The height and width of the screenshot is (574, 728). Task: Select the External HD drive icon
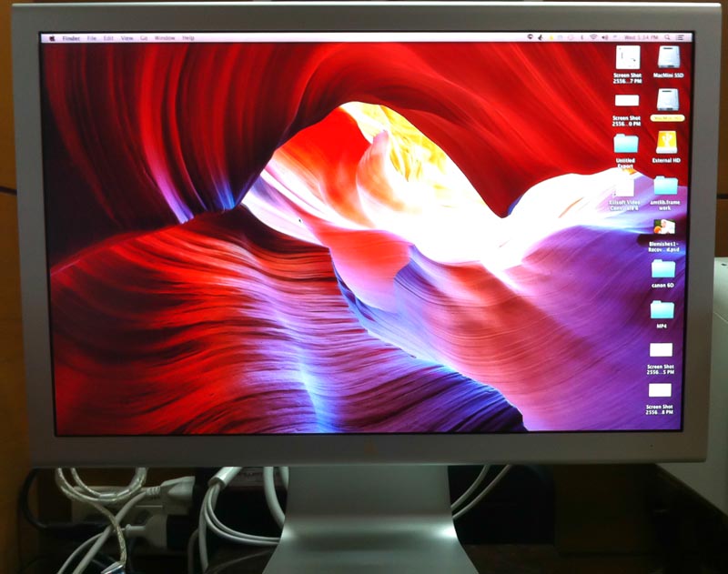[x=666, y=143]
